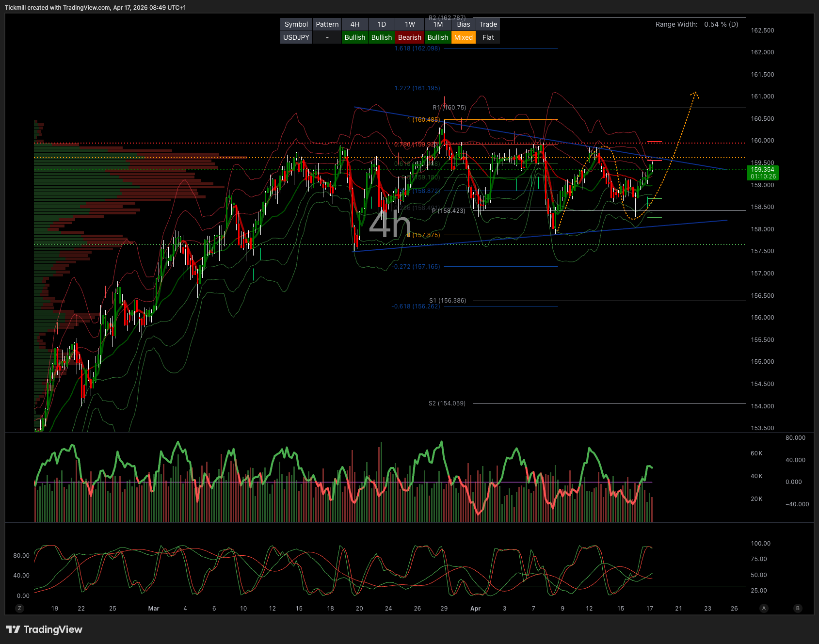Click the USDJPY symbol cell

296,37
